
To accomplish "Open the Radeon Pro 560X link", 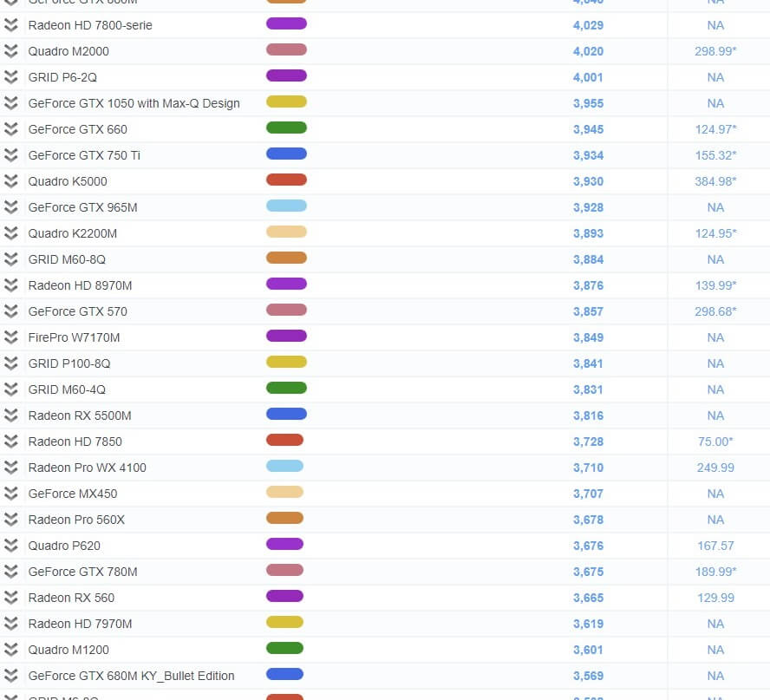I will [76, 520].
